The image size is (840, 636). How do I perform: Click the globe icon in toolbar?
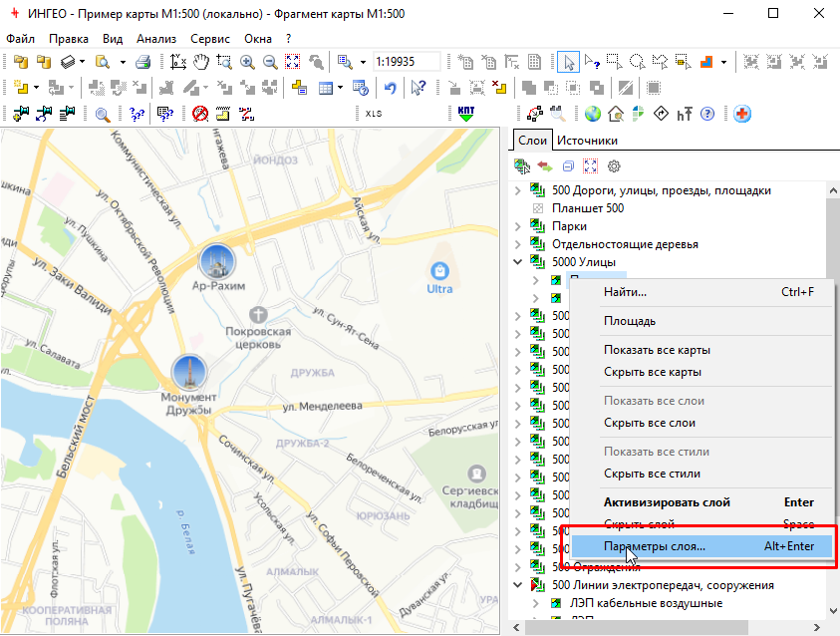pyautogui.click(x=593, y=114)
